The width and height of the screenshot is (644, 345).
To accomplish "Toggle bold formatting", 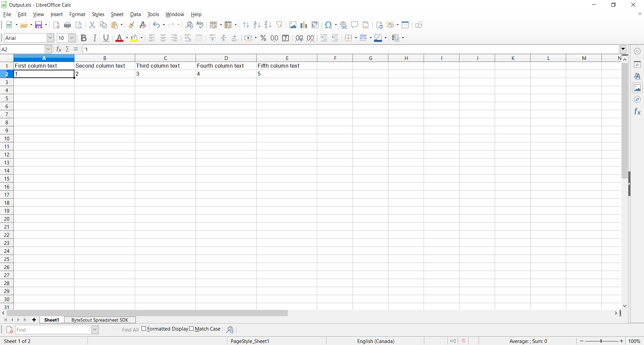I will click(84, 38).
